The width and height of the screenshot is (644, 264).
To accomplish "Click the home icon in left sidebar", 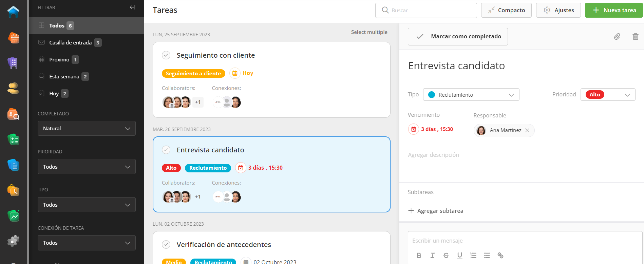I will [x=14, y=12].
